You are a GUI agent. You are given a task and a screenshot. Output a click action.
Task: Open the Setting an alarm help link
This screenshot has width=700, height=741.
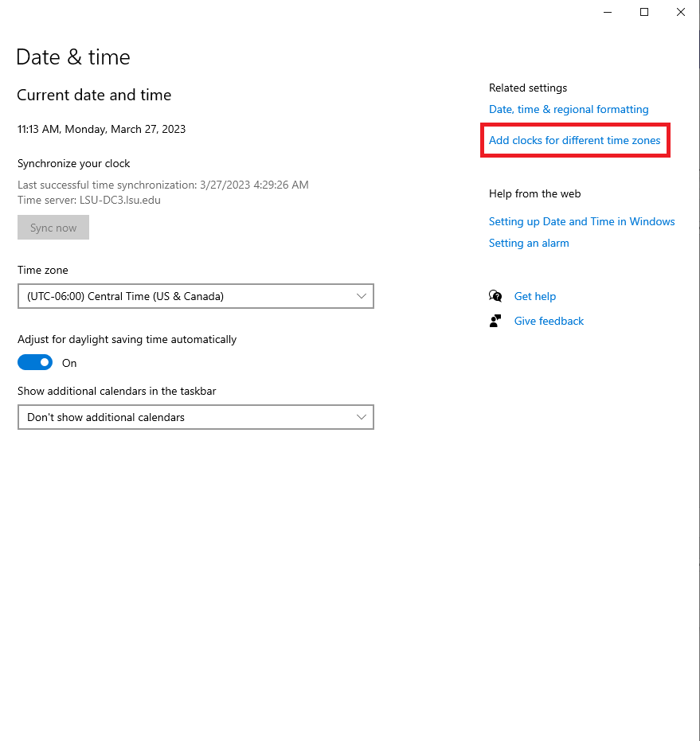point(529,243)
